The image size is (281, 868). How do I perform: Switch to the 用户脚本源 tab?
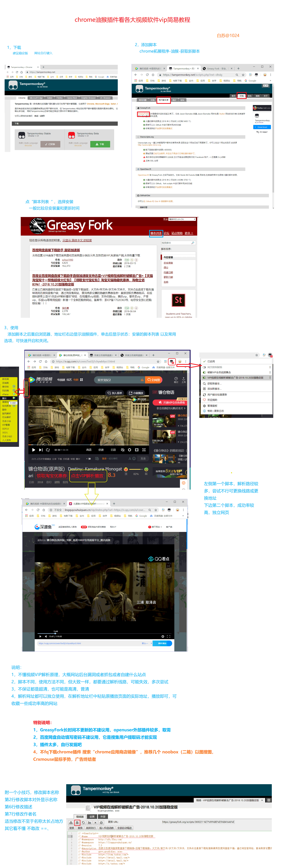(163, 100)
